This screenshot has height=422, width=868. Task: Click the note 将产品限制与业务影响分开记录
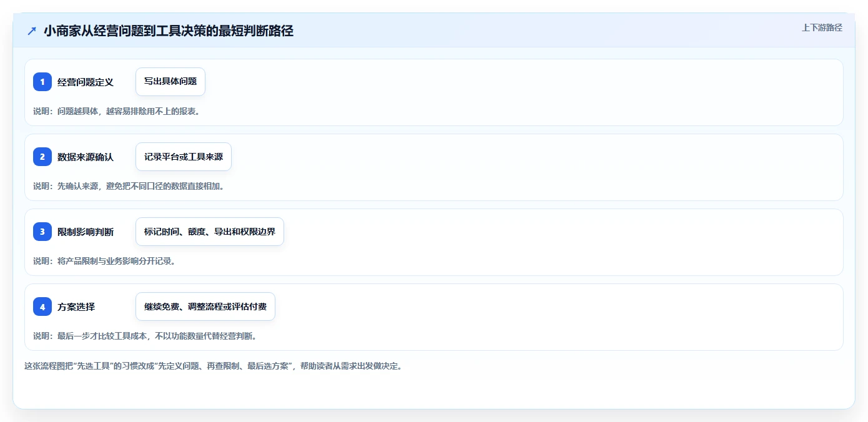pos(104,261)
